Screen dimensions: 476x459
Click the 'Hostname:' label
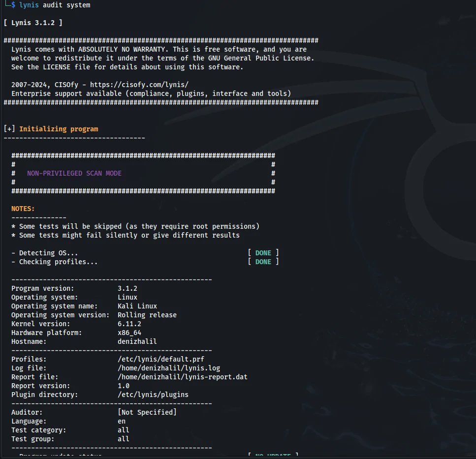click(29, 341)
